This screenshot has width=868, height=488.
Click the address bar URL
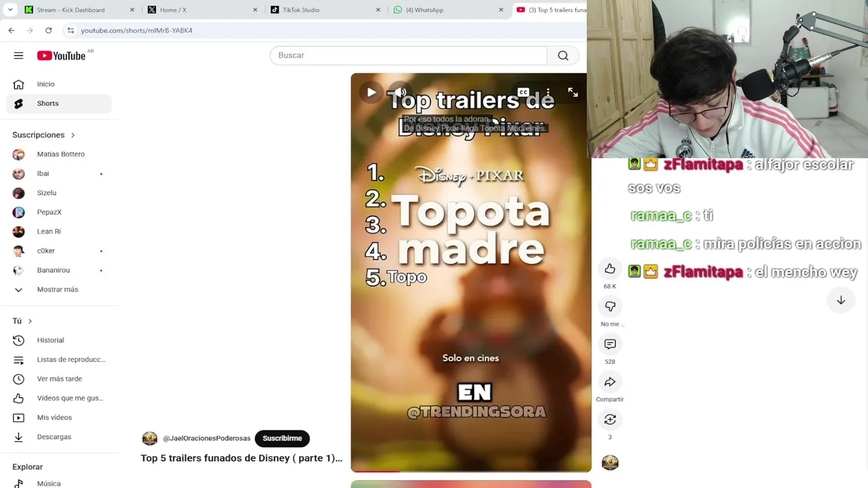pyautogui.click(x=136, y=30)
